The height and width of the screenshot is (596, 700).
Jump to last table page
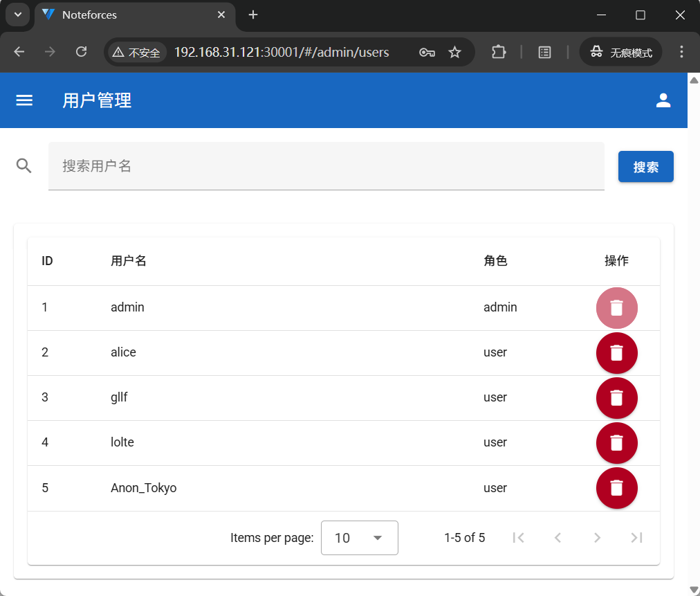636,537
